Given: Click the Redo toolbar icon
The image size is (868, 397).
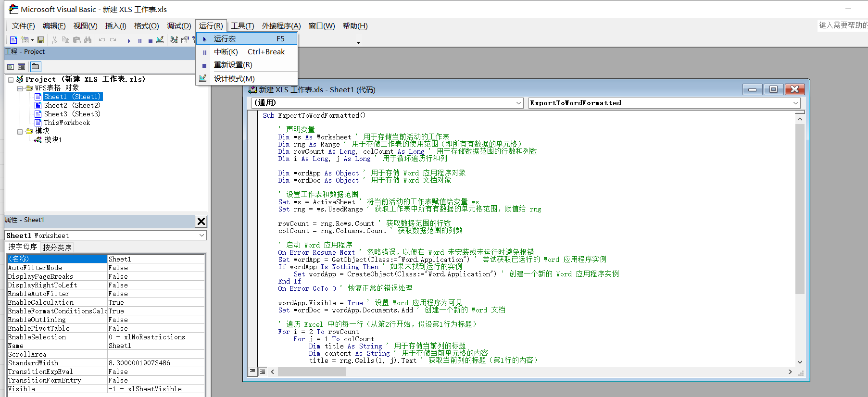Looking at the screenshot, I should coord(113,40).
